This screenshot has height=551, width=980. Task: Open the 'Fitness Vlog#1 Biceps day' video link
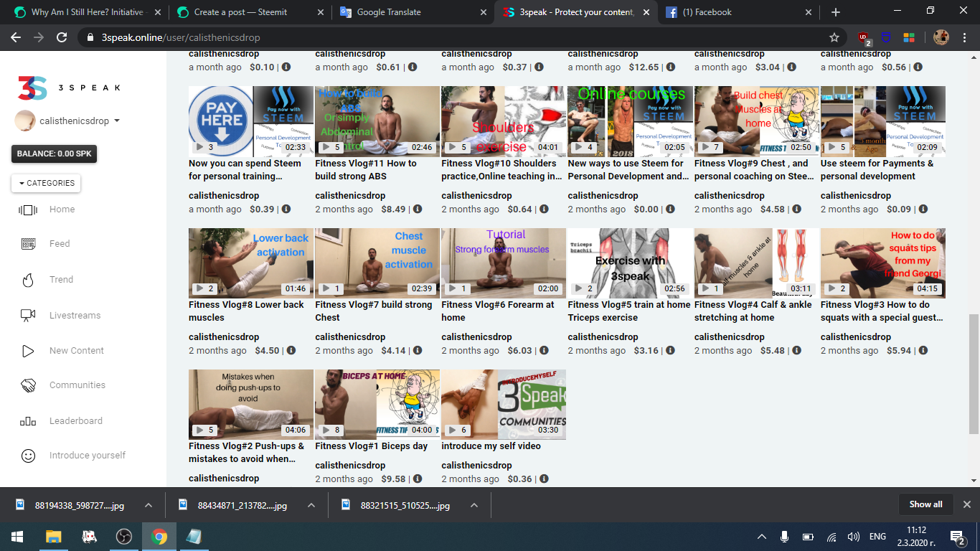coord(371,446)
